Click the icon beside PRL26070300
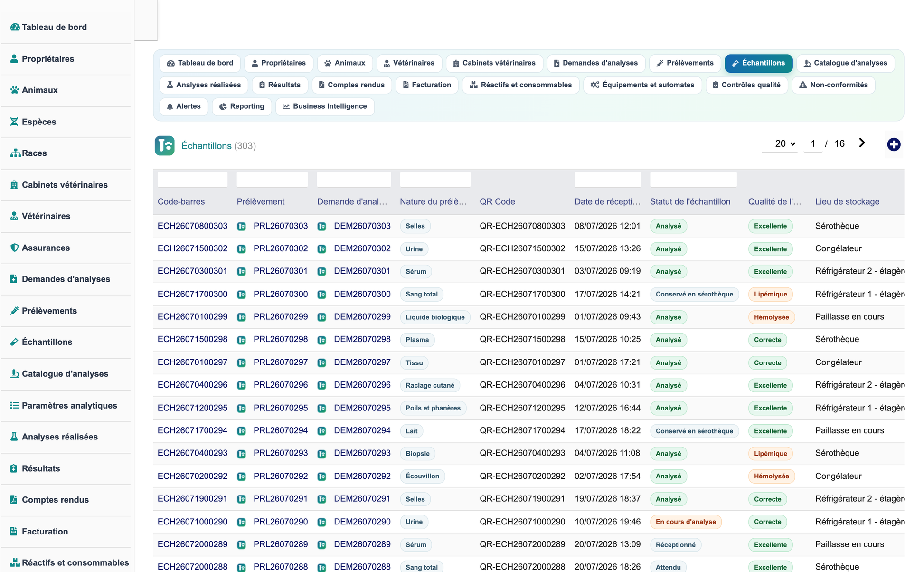Image resolution: width=924 pixels, height=572 pixels. tap(242, 295)
